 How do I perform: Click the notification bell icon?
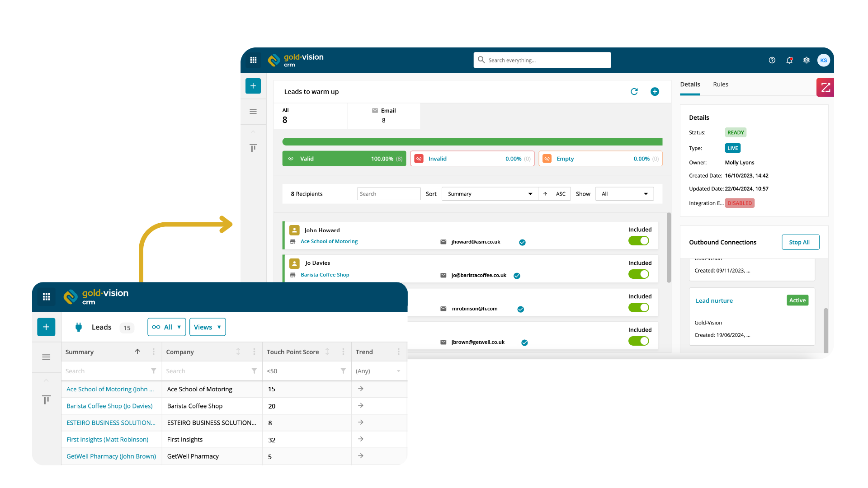789,60
